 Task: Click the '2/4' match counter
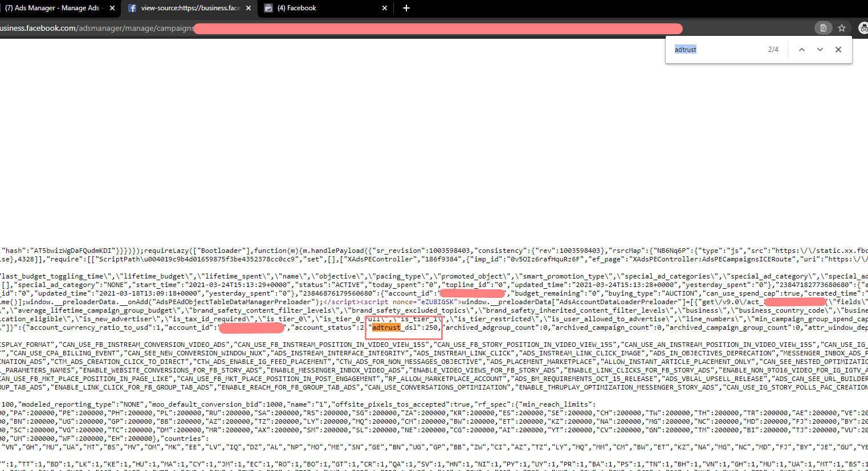click(x=773, y=50)
